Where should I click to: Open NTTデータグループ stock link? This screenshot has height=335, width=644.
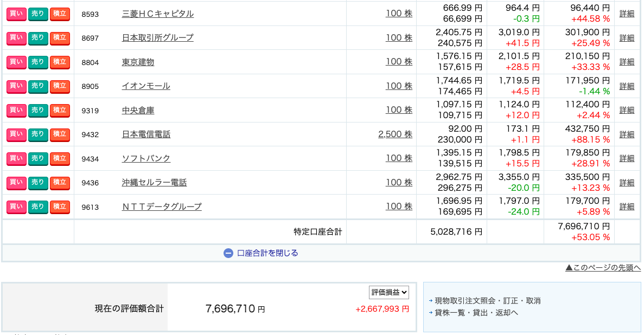162,207
